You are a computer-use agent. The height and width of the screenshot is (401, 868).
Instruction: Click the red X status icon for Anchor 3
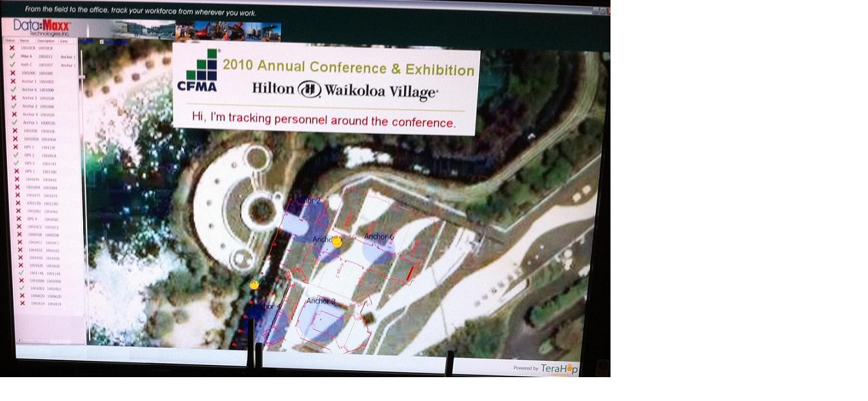(x=13, y=81)
